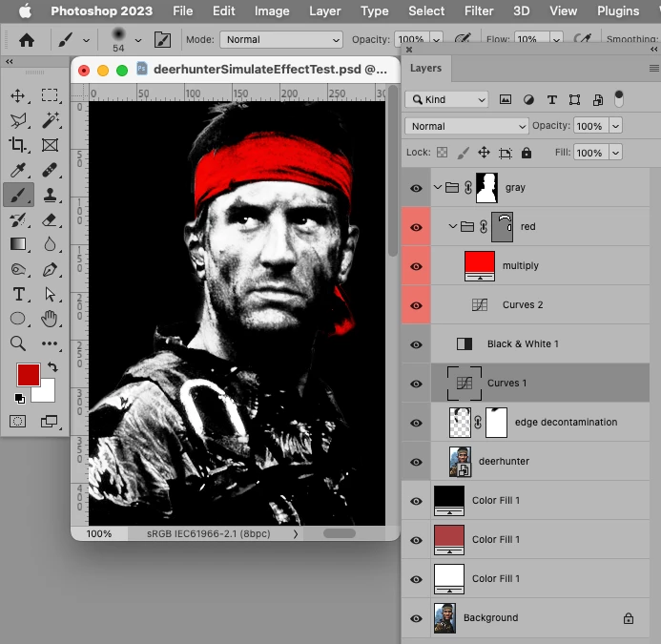The image size is (661, 644).
Task: Hide the gray group layer
Action: pos(416,188)
